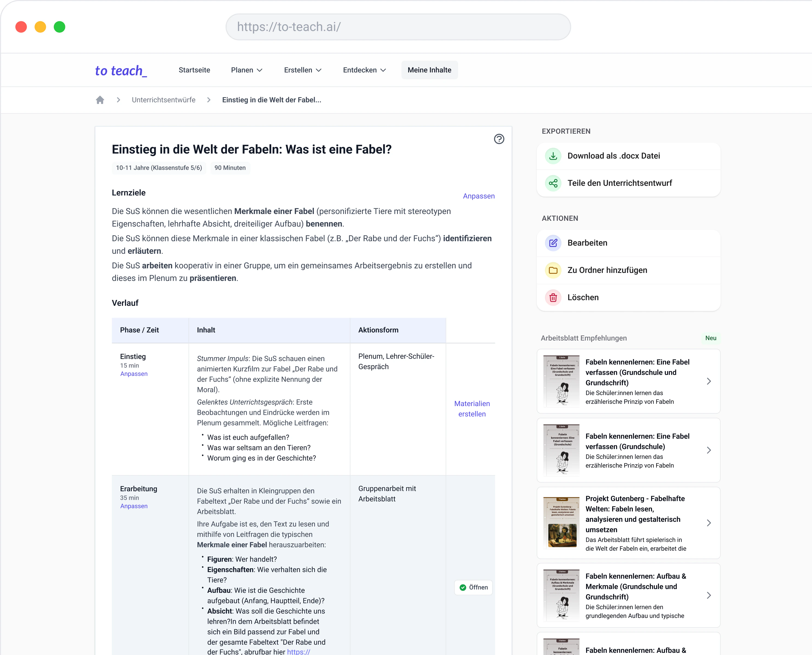Click the to teach_ logo
Screen dimensions: 812x655
[x=121, y=71]
